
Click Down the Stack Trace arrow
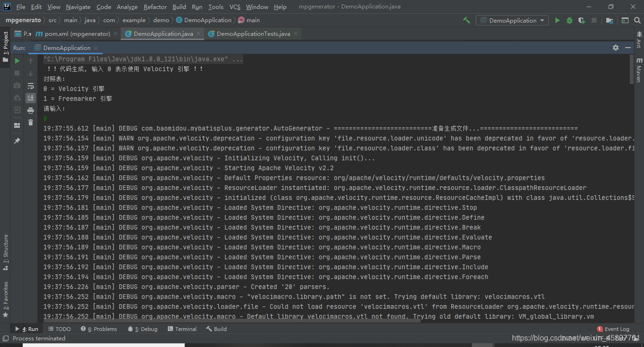click(31, 74)
